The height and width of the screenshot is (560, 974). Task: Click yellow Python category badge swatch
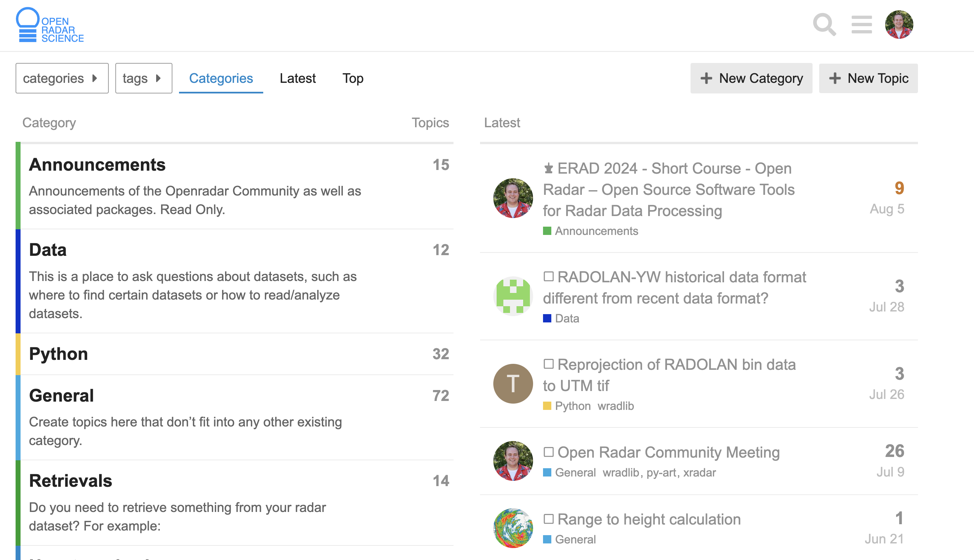click(547, 406)
